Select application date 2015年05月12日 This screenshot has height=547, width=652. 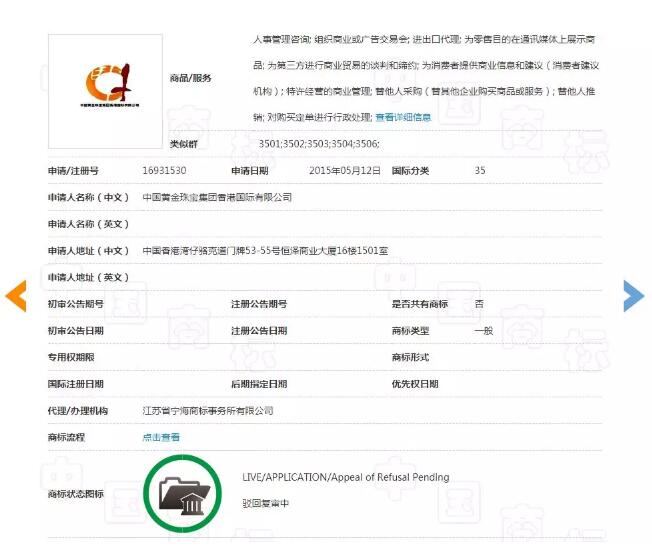pyautogui.click(x=345, y=171)
